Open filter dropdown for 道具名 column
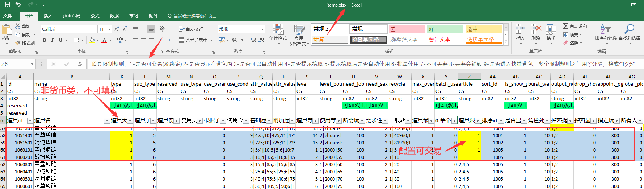The height and width of the screenshot is (189, 644). pyautogui.click(x=106, y=120)
